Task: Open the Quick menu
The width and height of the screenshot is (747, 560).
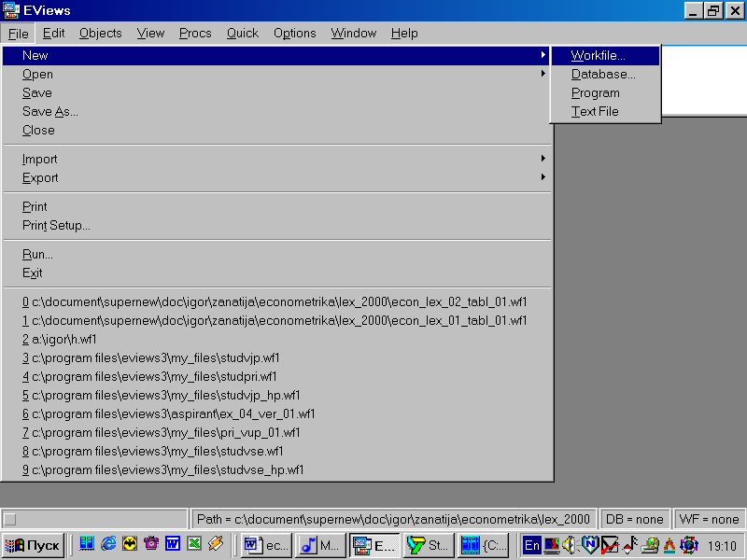Action: coord(243,34)
